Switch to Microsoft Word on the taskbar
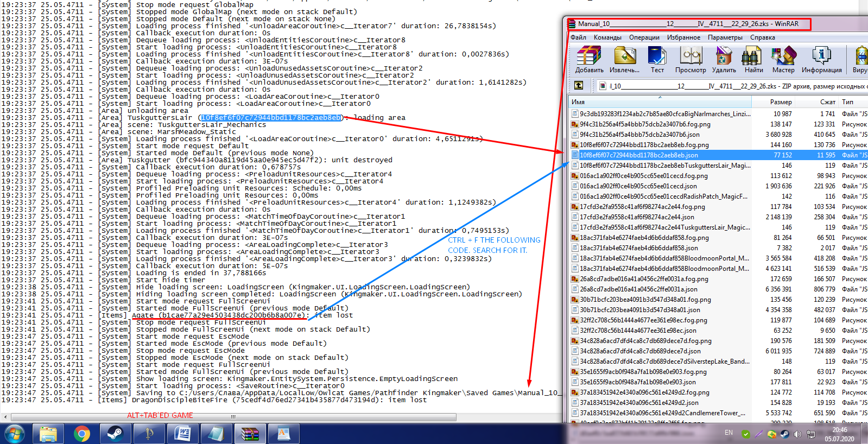The image size is (868, 444). [x=183, y=434]
